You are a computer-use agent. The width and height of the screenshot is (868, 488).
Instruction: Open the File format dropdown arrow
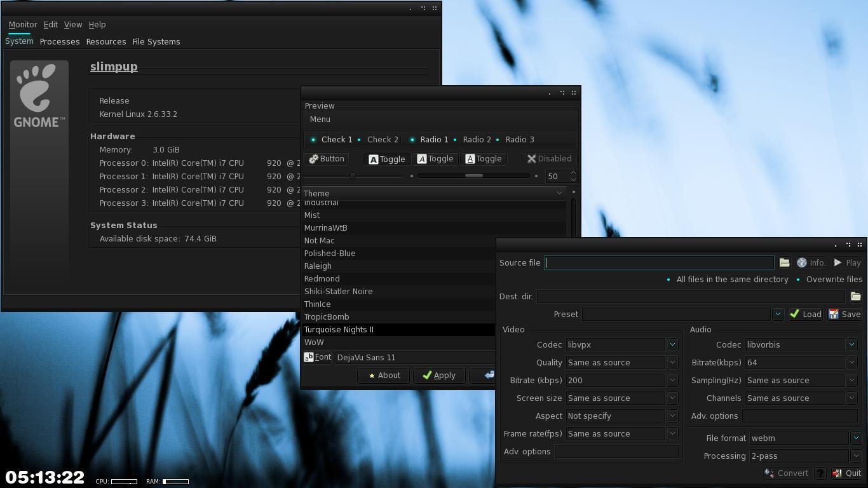(x=856, y=438)
